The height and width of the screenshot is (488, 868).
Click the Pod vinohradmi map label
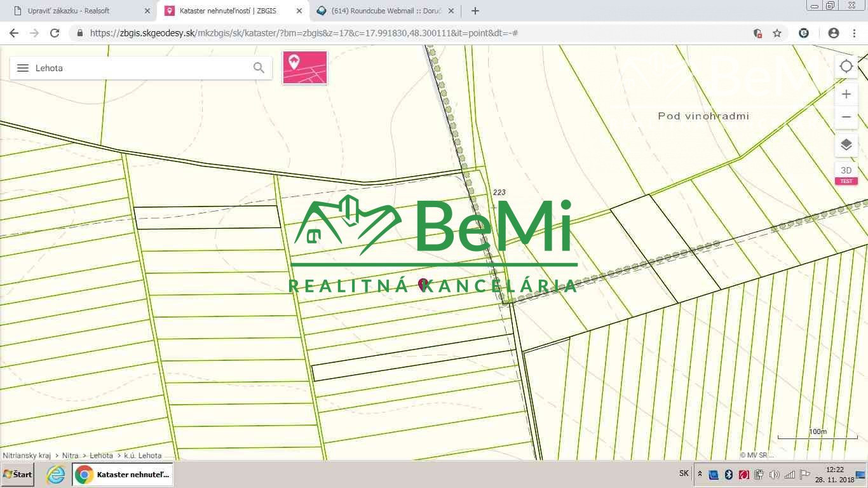point(703,116)
